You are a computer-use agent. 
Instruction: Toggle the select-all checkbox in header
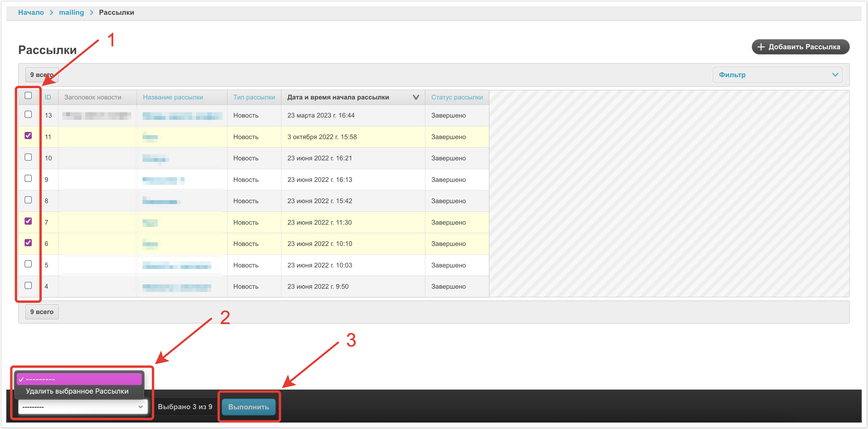point(28,96)
